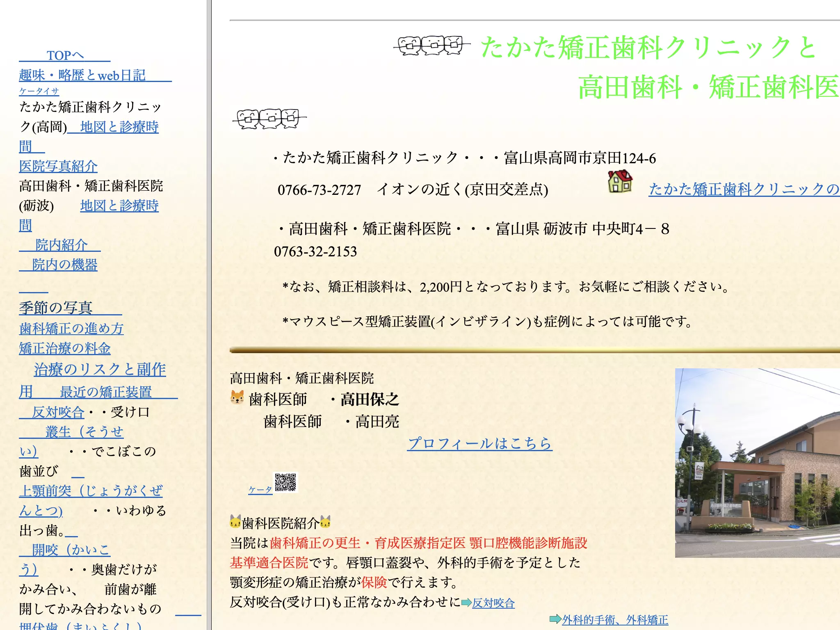Screen dimensions: 840x630
Task: Open 院内紹介 link
Action: 60,245
